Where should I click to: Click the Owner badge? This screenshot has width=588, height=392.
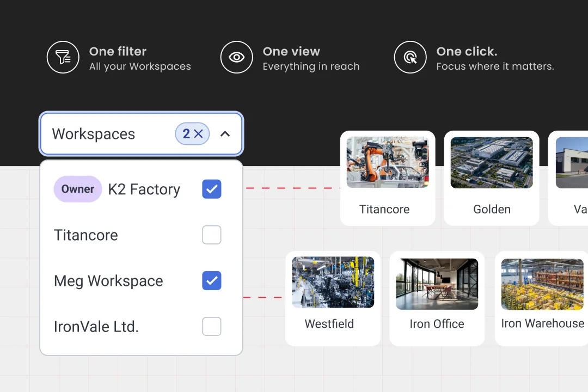click(x=78, y=189)
